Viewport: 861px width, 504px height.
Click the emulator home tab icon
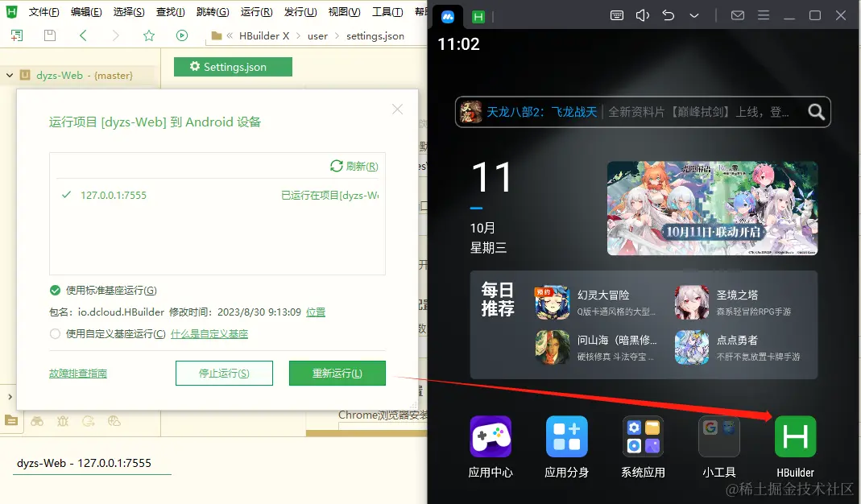(x=448, y=16)
